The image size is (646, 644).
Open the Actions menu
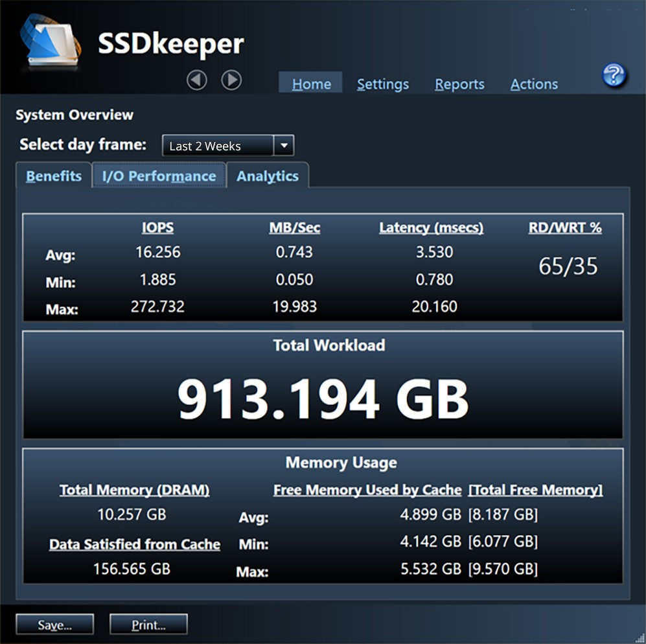(534, 84)
